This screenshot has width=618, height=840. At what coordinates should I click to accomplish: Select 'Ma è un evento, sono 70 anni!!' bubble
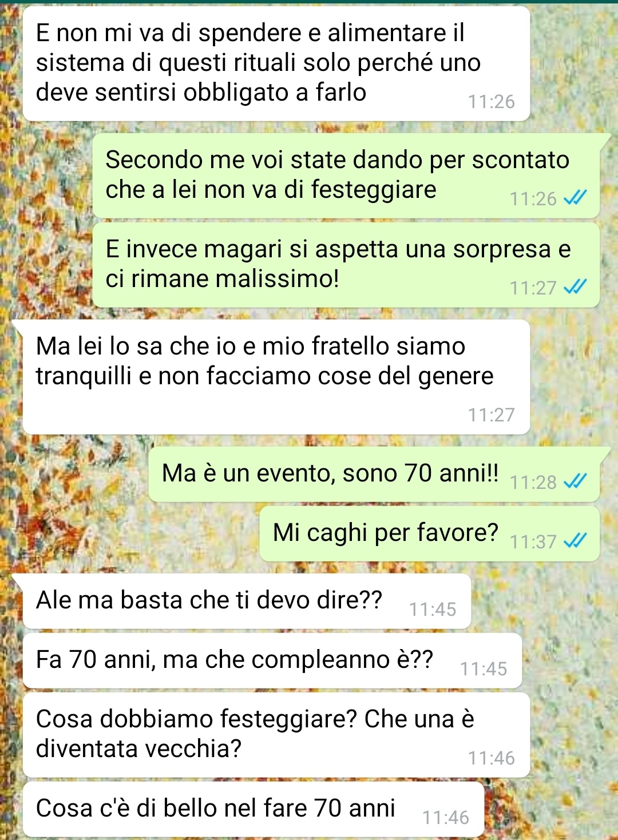[374, 474]
